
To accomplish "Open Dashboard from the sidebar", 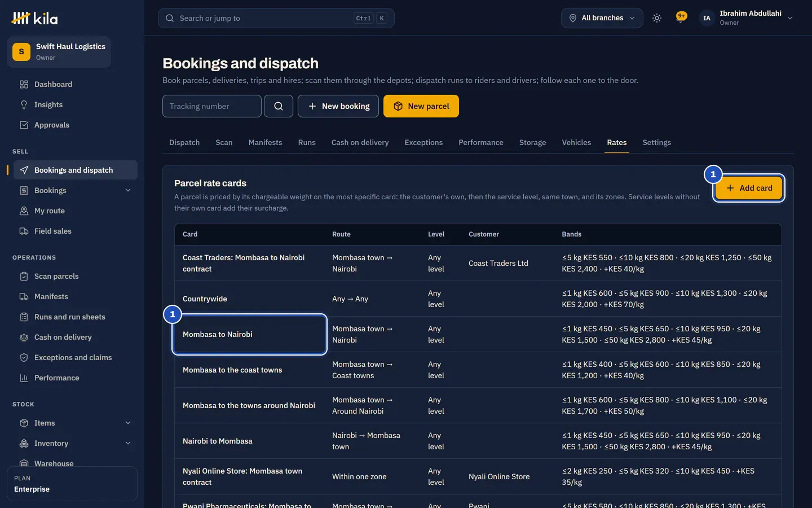I will pyautogui.click(x=75, y=84).
